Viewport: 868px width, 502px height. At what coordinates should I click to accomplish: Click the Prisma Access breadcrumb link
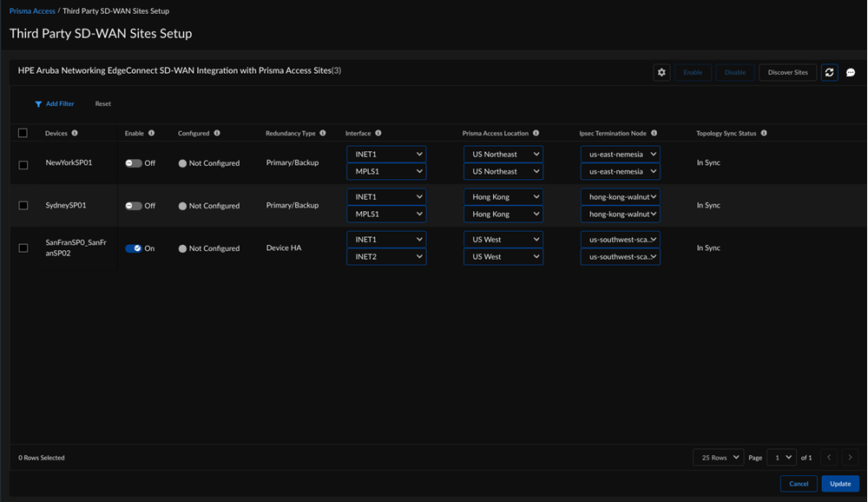(32, 11)
